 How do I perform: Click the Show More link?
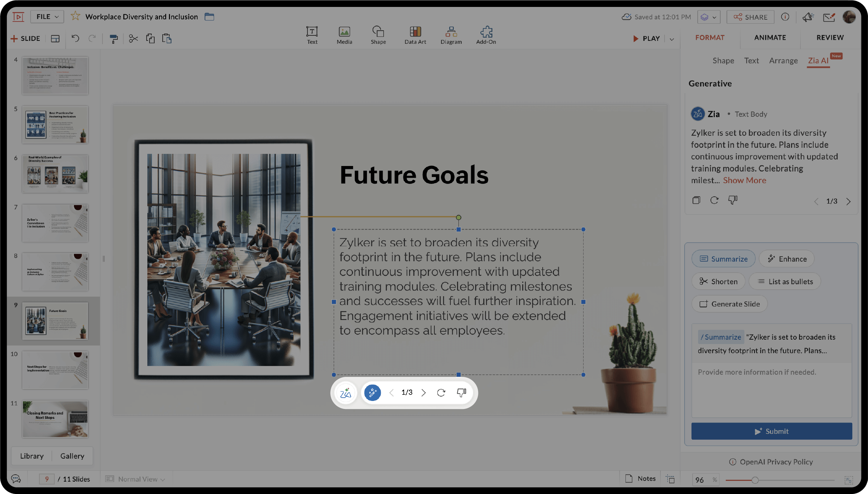(x=744, y=180)
